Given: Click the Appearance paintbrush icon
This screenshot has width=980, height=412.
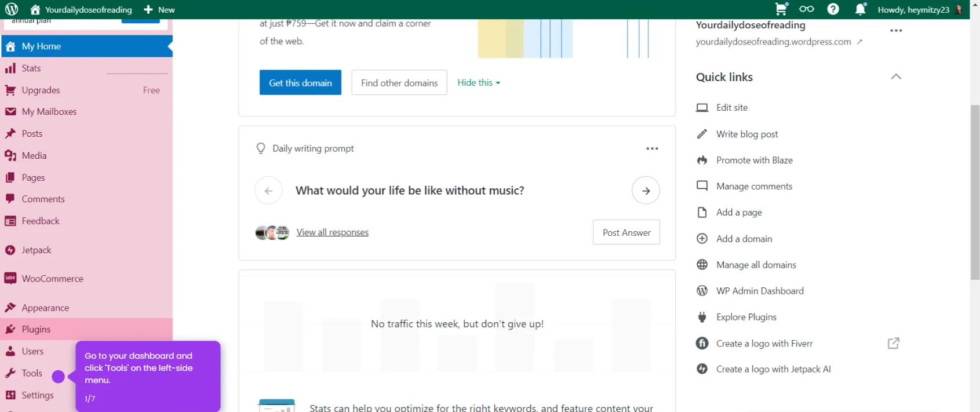Looking at the screenshot, I should [10, 308].
